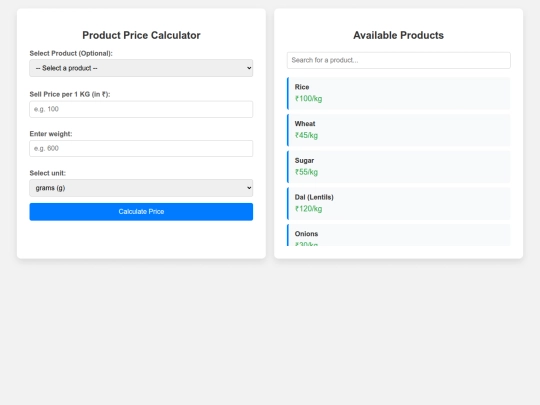Viewport: 540px width, 405px height.
Task: Click the ₹45/kg price of Wheat
Action: (x=306, y=135)
